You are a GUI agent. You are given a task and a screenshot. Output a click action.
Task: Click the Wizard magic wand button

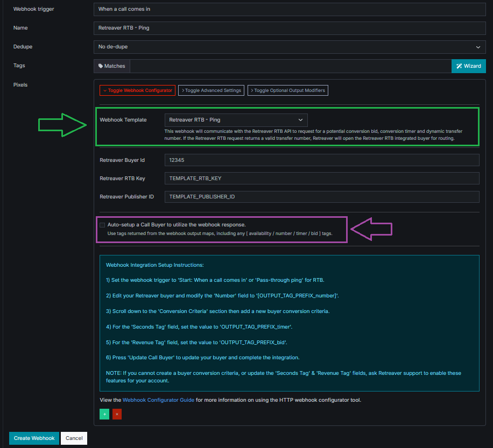pyautogui.click(x=468, y=66)
